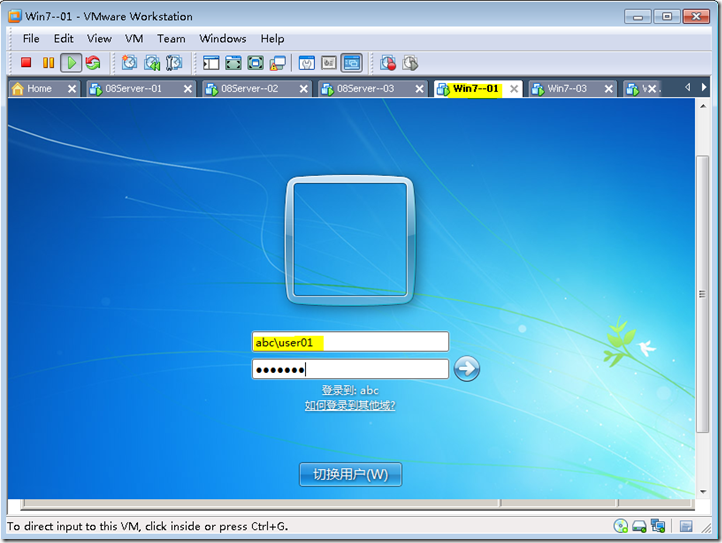Start recording the VM with red dot icon
Viewport: 722px width, 543px height.
[388, 63]
